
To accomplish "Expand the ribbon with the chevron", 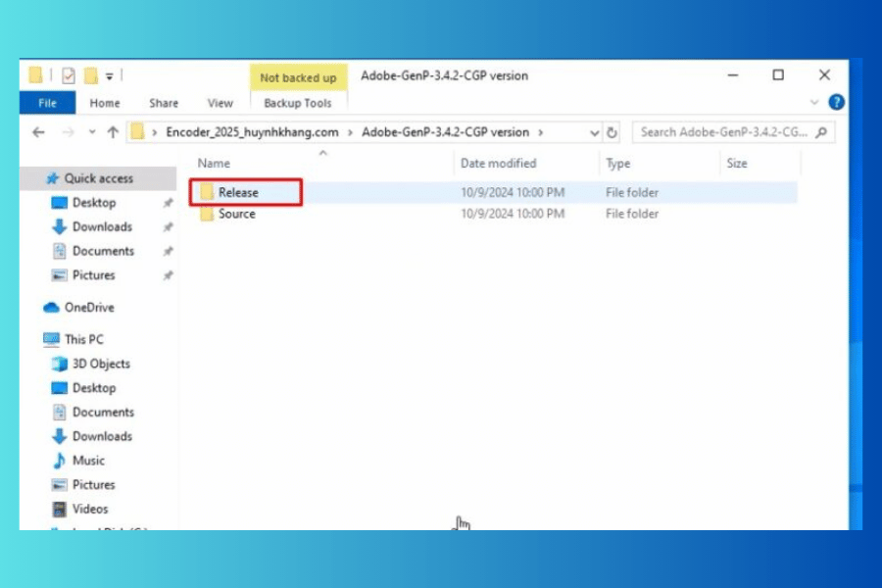I will click(814, 102).
